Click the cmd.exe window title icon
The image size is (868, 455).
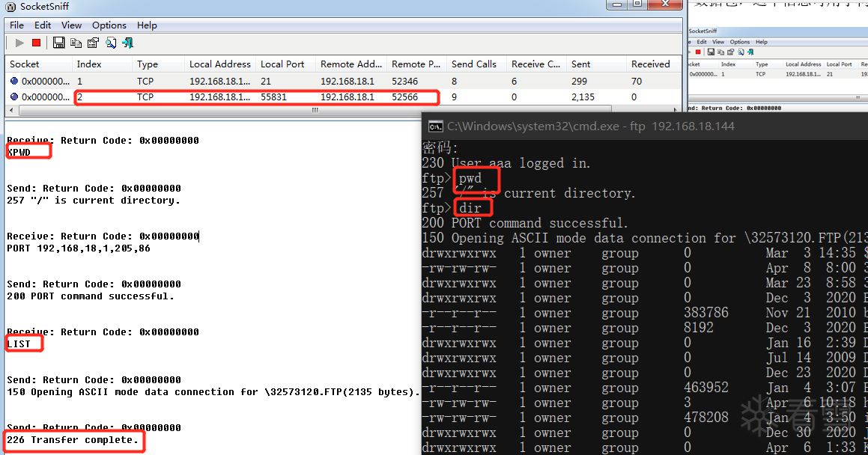(436, 126)
